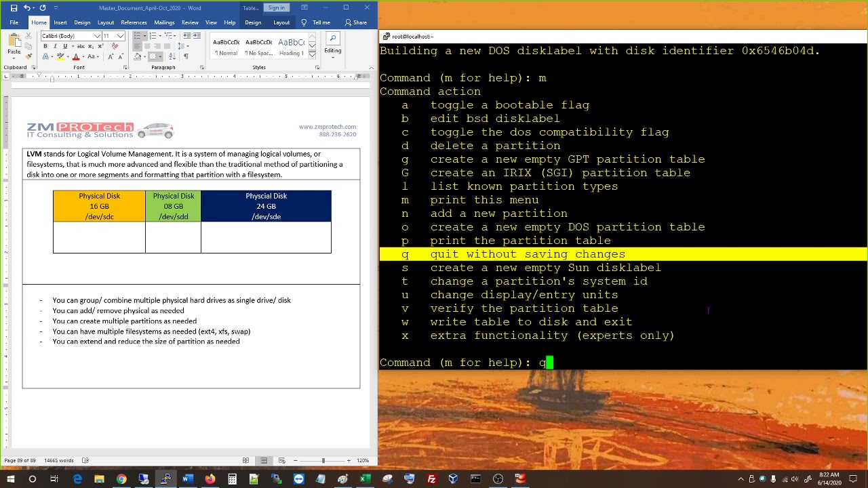Click the www.zmprotech.com link in the header
The height and width of the screenshot is (488, 868).
[328, 127]
